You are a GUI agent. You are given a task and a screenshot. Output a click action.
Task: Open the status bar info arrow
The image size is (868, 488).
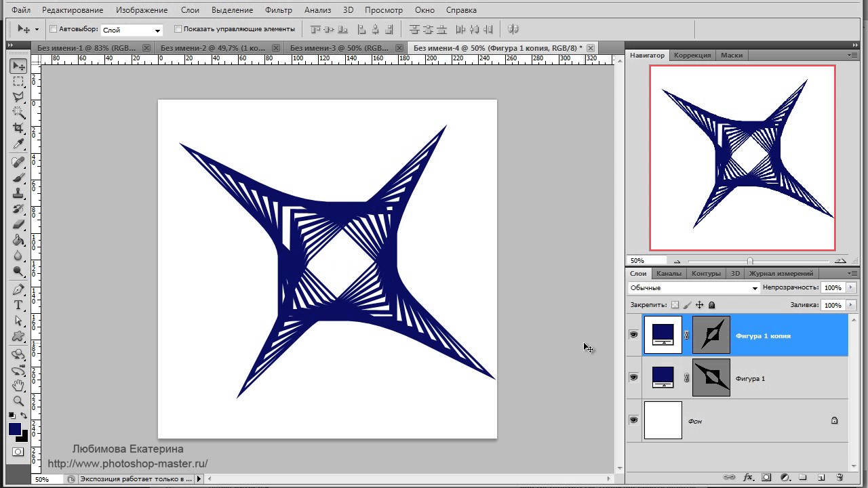click(x=199, y=479)
